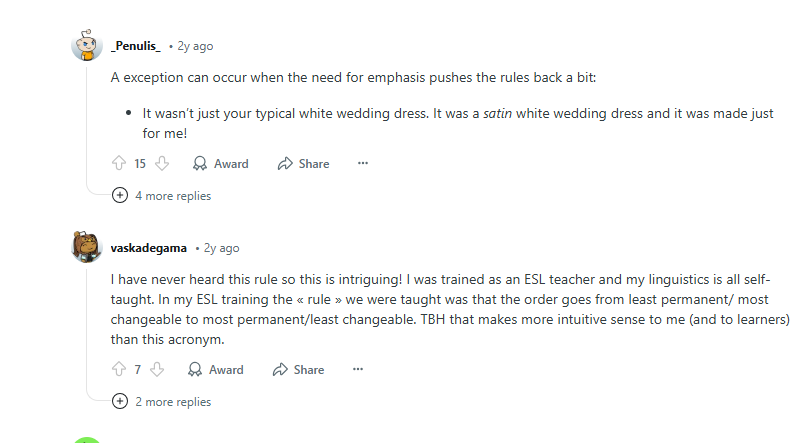809x443 pixels.
Task: Expand 4 more replies
Action: 164,196
